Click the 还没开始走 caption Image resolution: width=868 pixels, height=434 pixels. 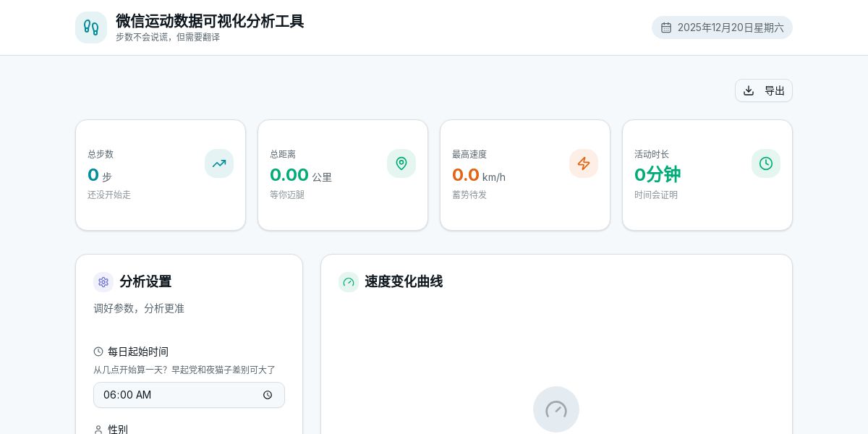tap(109, 195)
